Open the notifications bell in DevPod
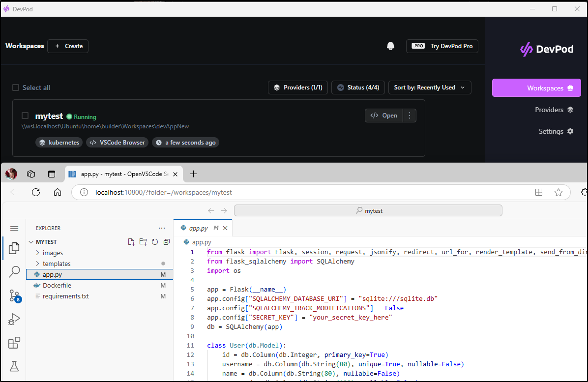 [x=390, y=46]
